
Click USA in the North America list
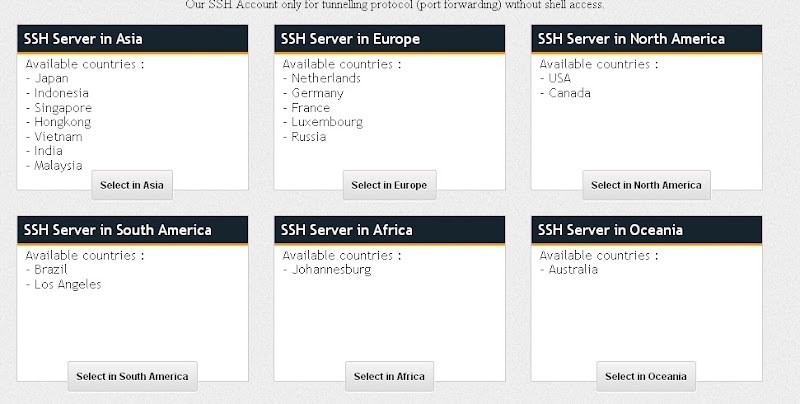[x=560, y=79]
